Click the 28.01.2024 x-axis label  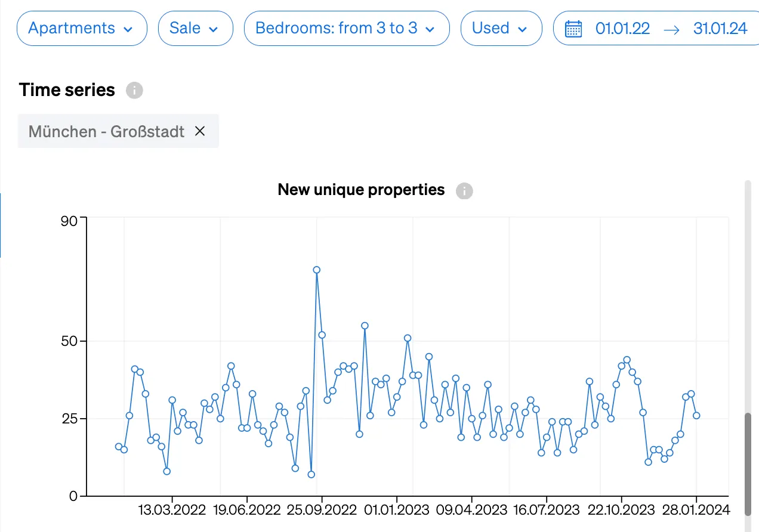point(696,510)
